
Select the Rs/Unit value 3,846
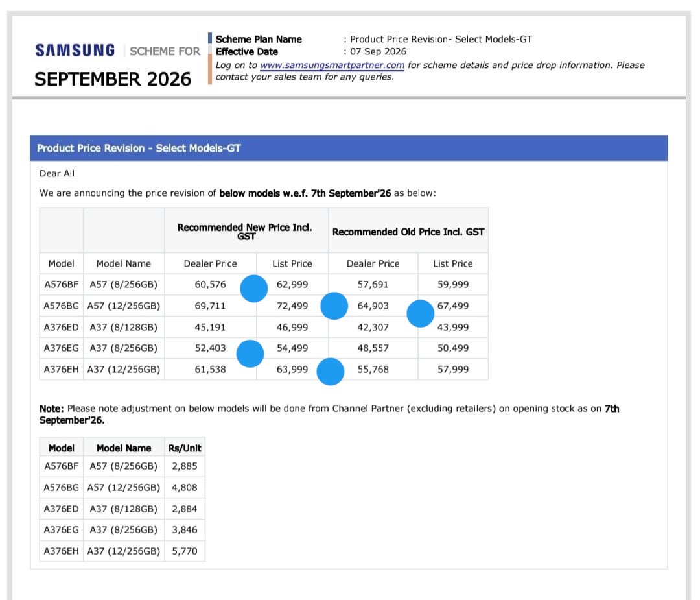[184, 530]
